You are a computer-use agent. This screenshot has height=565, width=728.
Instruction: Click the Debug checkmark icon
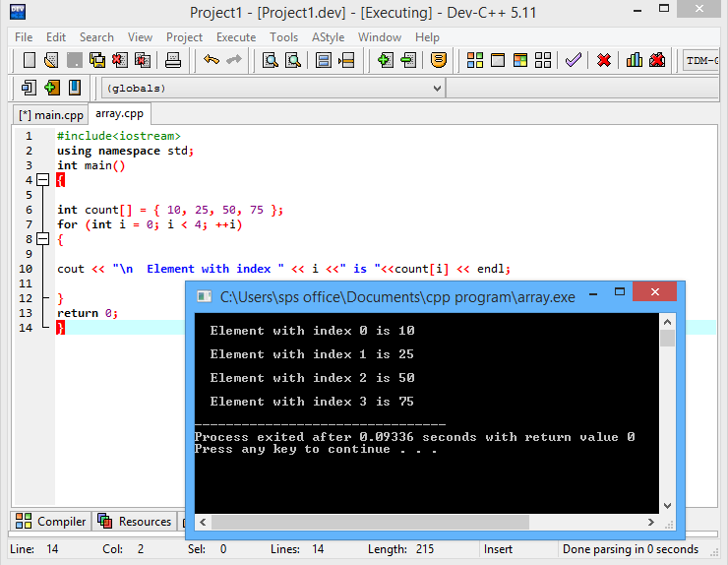pyautogui.click(x=574, y=60)
